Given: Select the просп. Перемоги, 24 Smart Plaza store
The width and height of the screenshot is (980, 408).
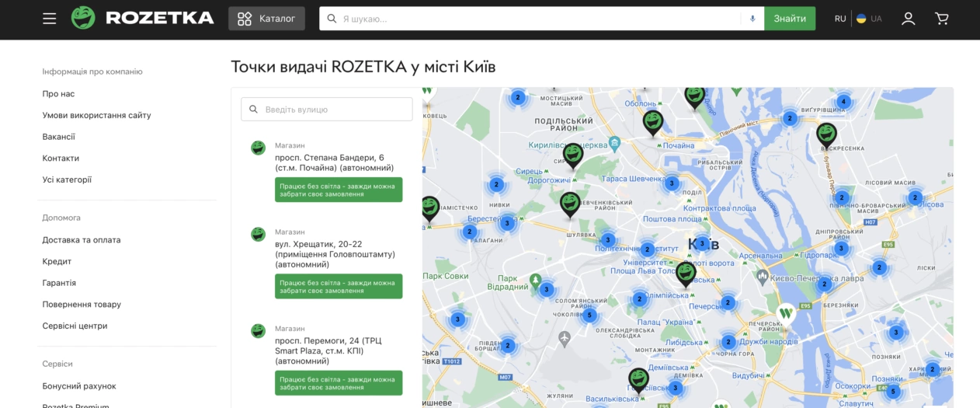Looking at the screenshot, I should point(328,350).
